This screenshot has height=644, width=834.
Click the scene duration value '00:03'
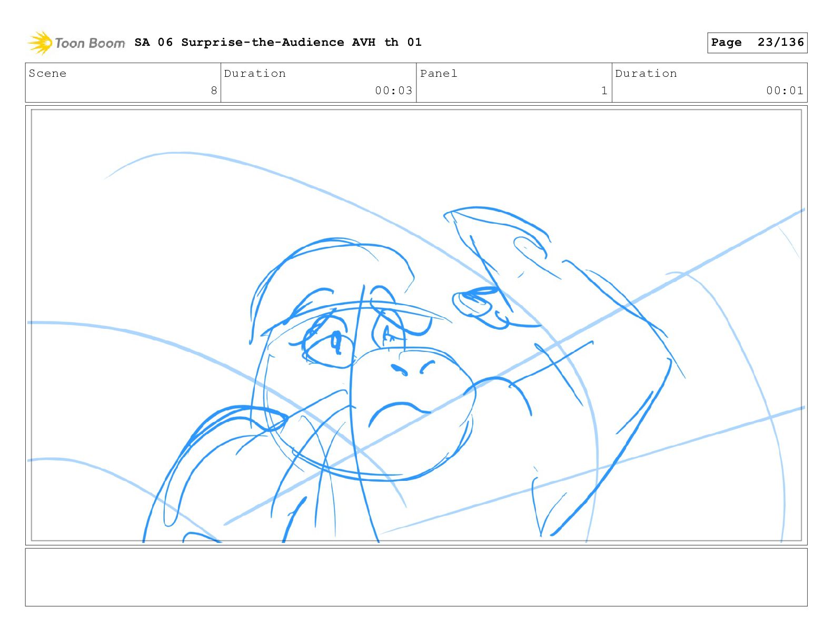(393, 90)
